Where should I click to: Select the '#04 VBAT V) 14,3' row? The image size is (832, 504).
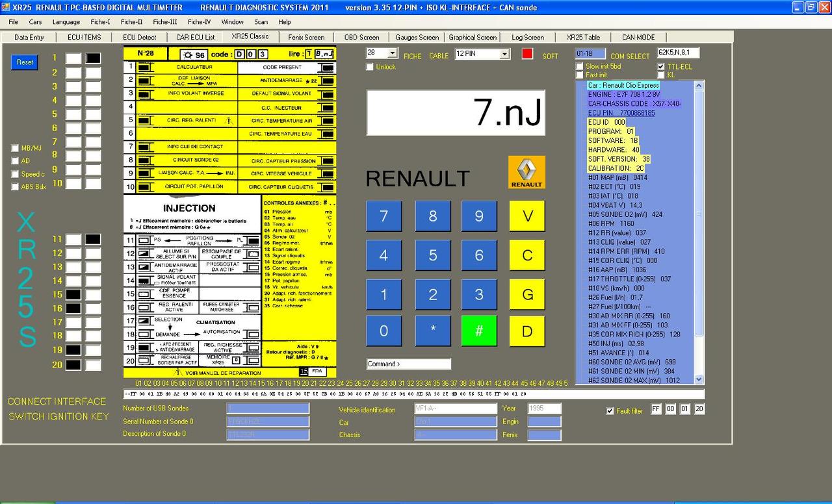[x=615, y=205]
